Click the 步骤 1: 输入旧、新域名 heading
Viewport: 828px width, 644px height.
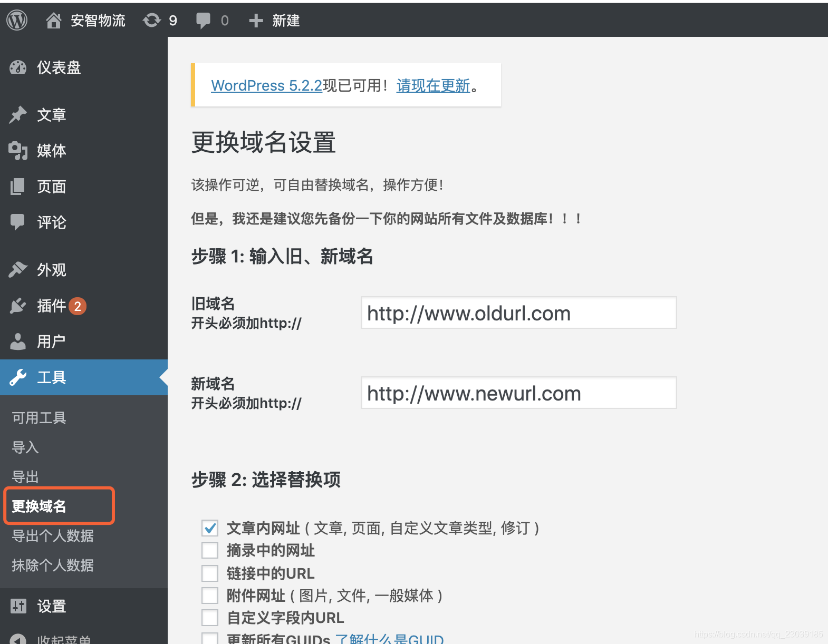pyautogui.click(x=282, y=257)
